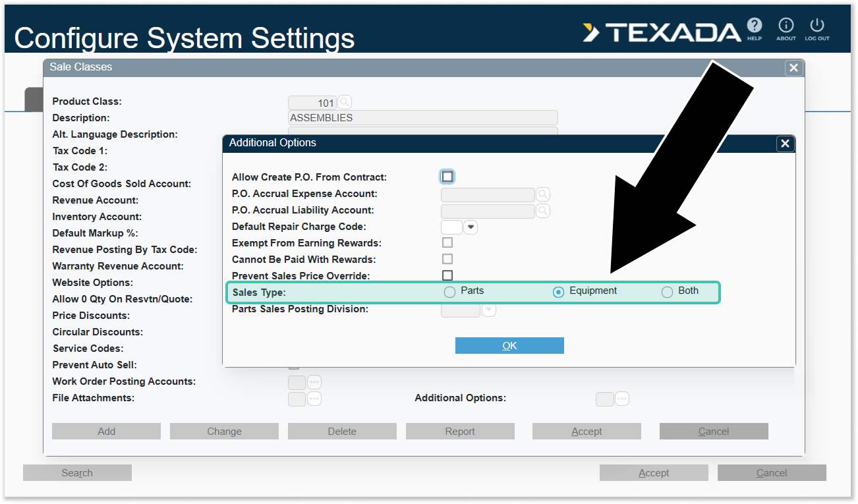Click the About info icon
This screenshot has height=504, width=858.
pos(786,26)
